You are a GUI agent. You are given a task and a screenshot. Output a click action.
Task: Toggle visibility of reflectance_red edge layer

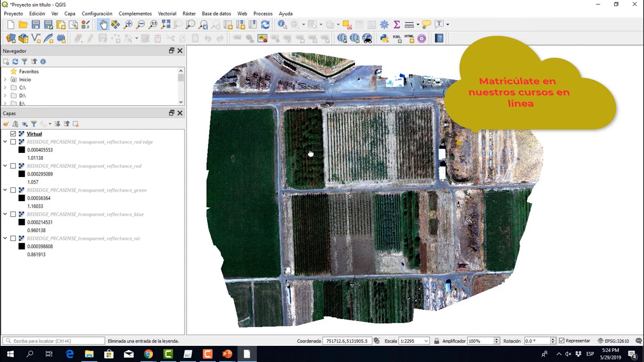coord(13,142)
